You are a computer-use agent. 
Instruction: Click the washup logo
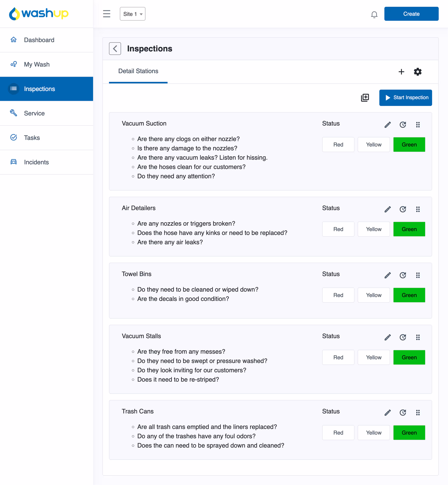pyautogui.click(x=39, y=14)
